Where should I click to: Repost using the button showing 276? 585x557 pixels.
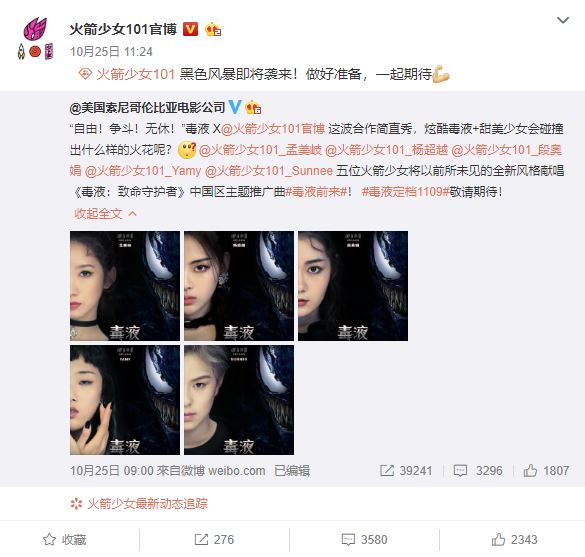click(214, 539)
